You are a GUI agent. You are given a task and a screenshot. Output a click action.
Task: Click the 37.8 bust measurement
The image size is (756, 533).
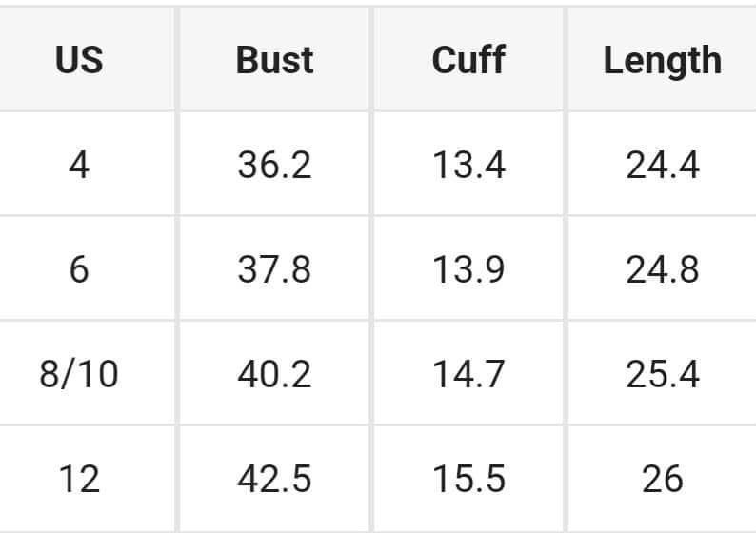click(x=274, y=269)
